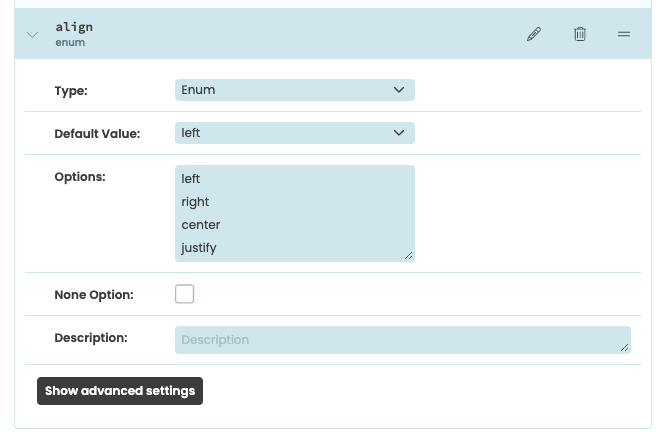Enable the None Option checkbox
This screenshot has width=662, height=437.
tap(185, 294)
